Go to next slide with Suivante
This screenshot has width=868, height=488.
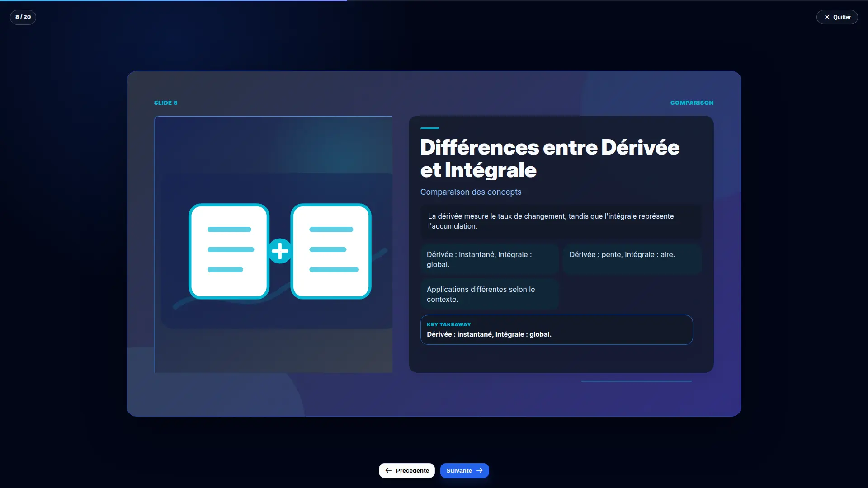click(x=464, y=470)
